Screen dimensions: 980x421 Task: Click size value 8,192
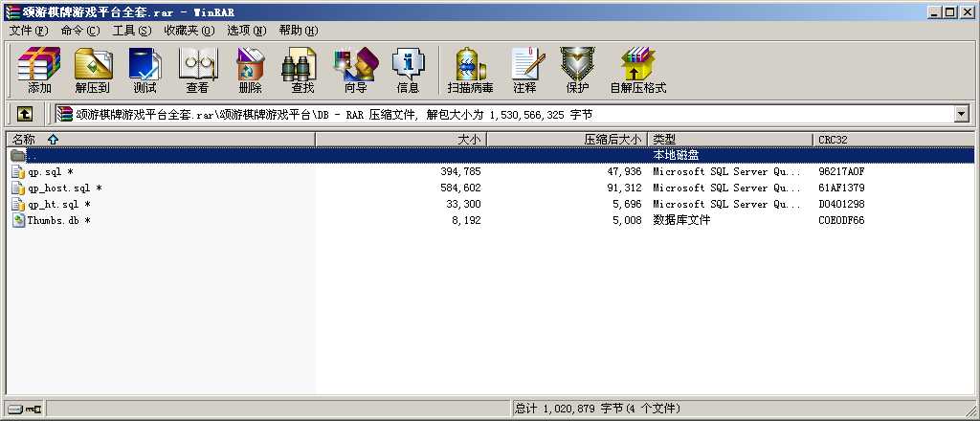tap(466, 220)
